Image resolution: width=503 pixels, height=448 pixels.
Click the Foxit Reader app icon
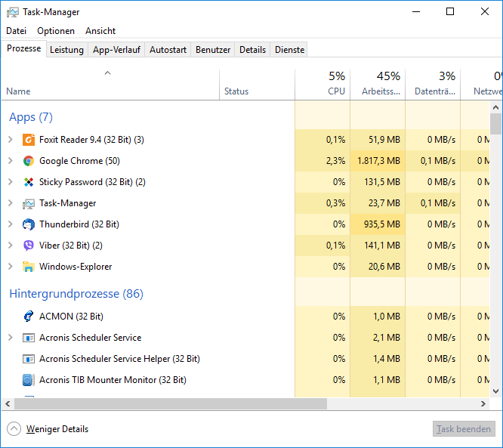tap(29, 140)
